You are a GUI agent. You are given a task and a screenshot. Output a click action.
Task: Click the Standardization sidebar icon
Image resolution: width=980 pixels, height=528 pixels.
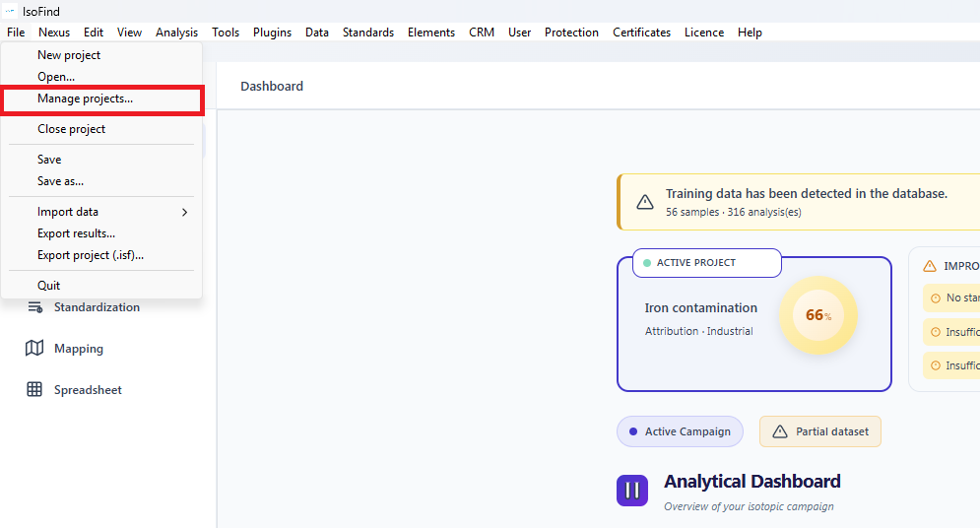click(x=35, y=307)
